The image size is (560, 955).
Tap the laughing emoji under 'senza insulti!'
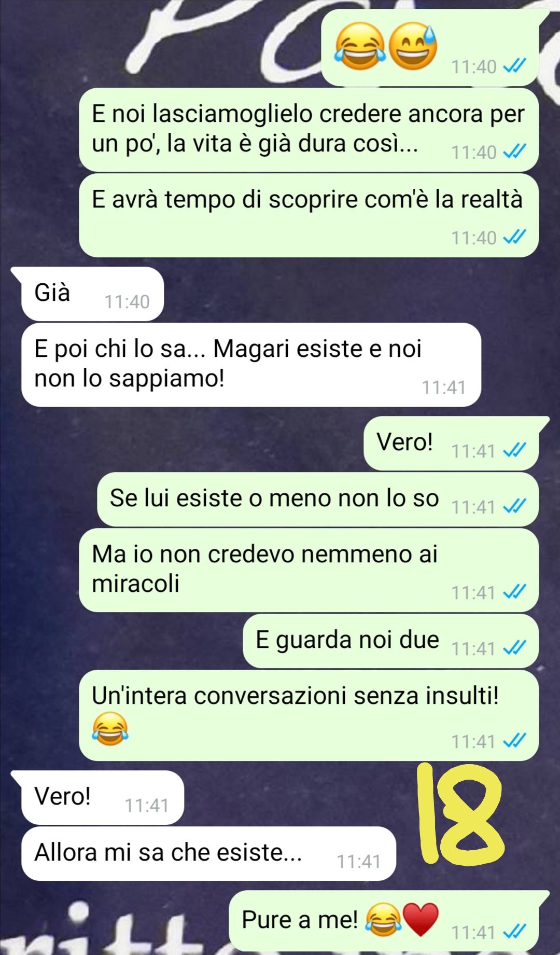tap(110, 728)
